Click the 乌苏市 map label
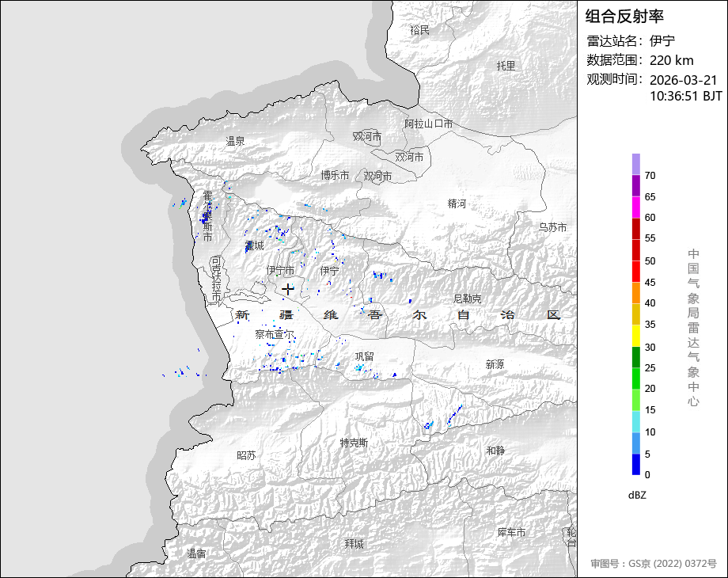The image size is (728, 578). tap(553, 227)
